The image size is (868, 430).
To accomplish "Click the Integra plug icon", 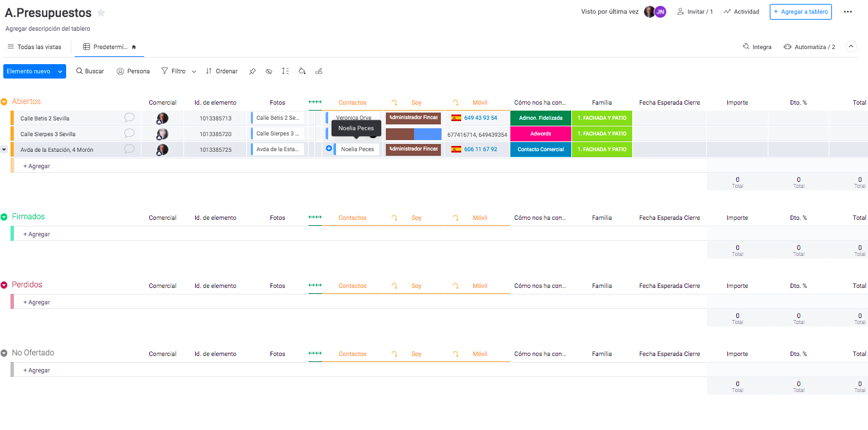I will pos(746,47).
